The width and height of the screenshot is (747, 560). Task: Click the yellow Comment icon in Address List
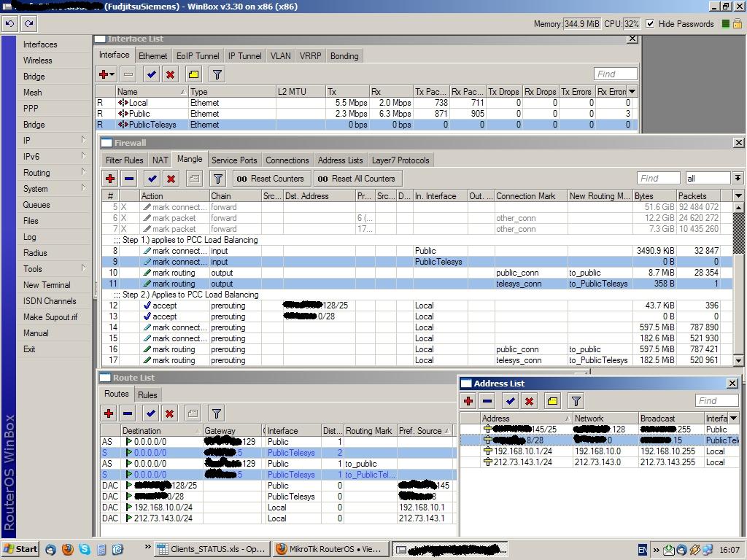tap(552, 401)
